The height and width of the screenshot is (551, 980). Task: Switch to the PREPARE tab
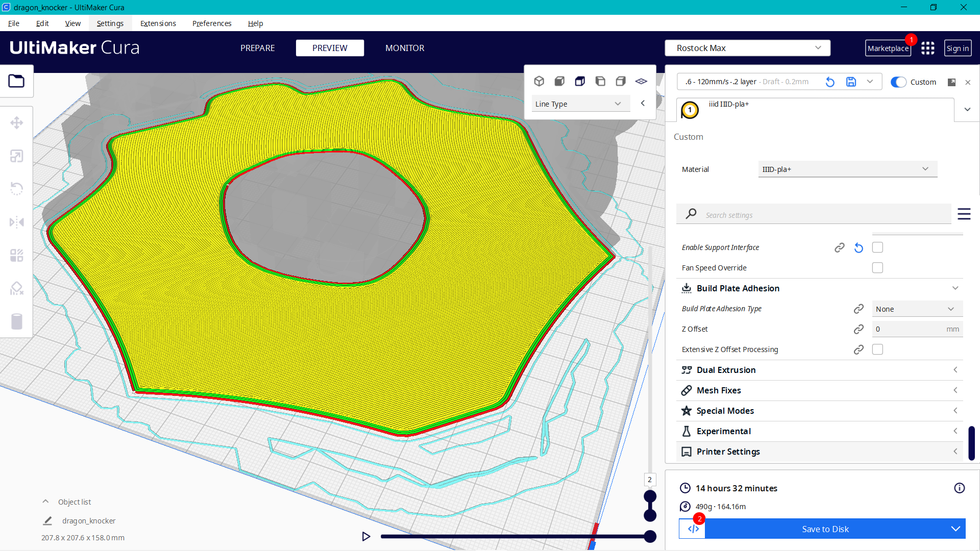tap(257, 48)
